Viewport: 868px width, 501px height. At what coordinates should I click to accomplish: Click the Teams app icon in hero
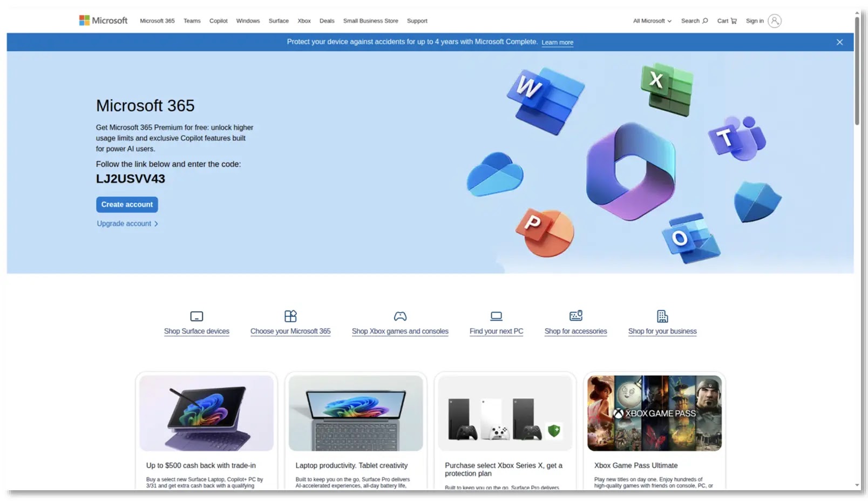[737, 138]
